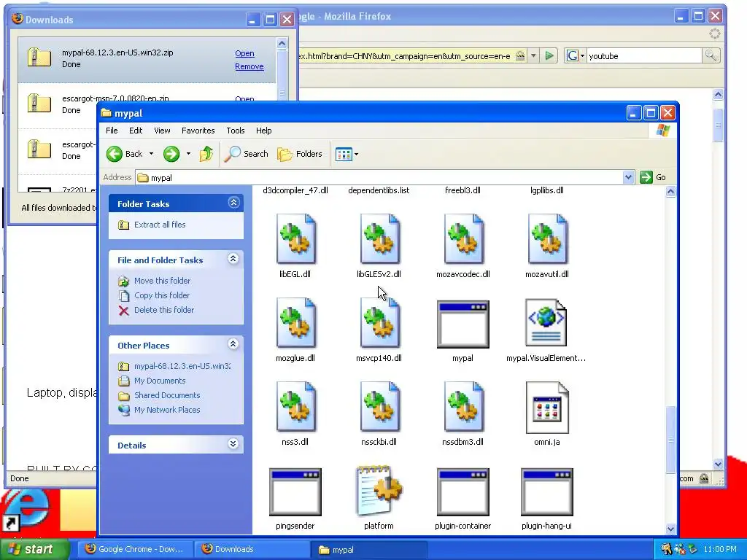This screenshot has height=560, width=747.
Task: Click Delete this folder link
Action: (164, 310)
